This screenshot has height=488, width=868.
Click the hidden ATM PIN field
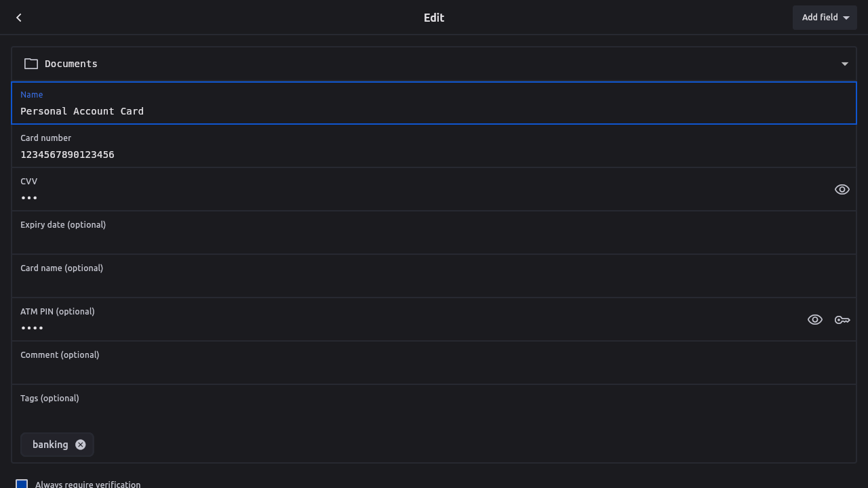[x=407, y=327]
